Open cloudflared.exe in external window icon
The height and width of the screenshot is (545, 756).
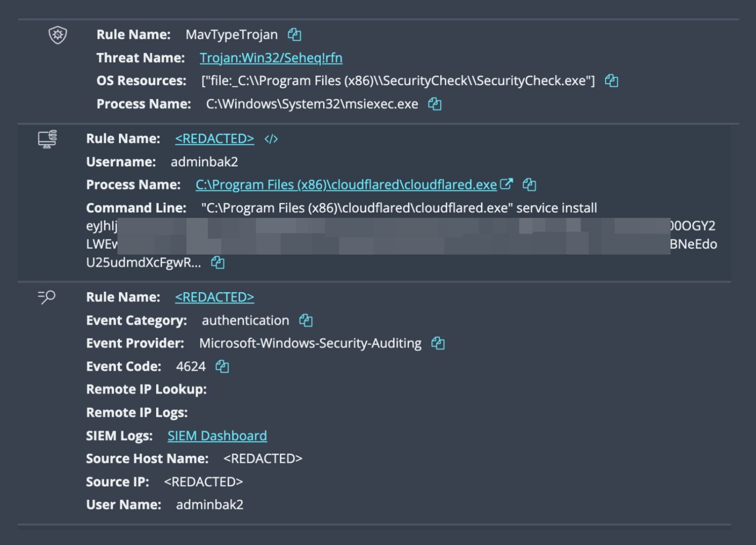[x=506, y=184]
